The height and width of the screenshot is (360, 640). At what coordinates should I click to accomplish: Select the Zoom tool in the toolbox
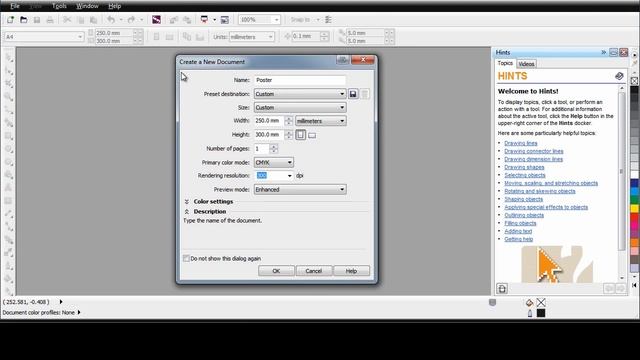point(9,97)
